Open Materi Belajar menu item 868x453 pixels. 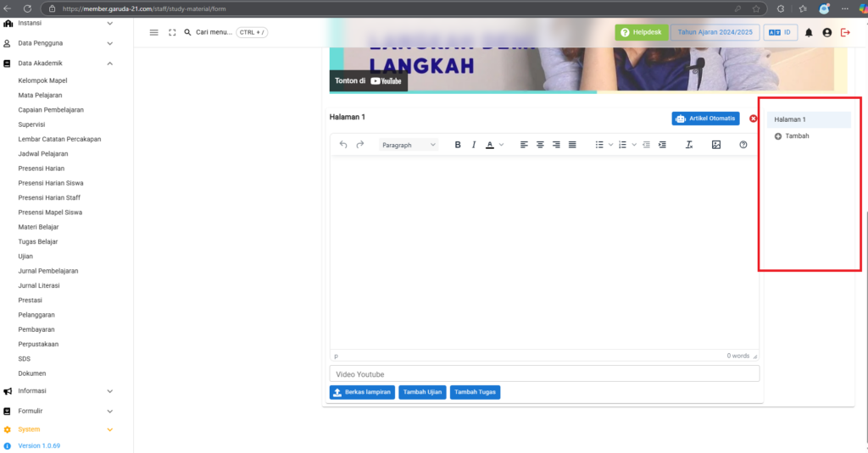pyautogui.click(x=38, y=227)
